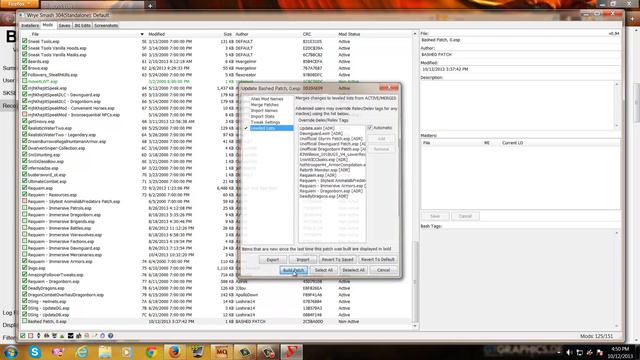Open the Firefox menu button
Image resolution: width=640 pixels, height=360 pixels.
(x=19, y=4)
